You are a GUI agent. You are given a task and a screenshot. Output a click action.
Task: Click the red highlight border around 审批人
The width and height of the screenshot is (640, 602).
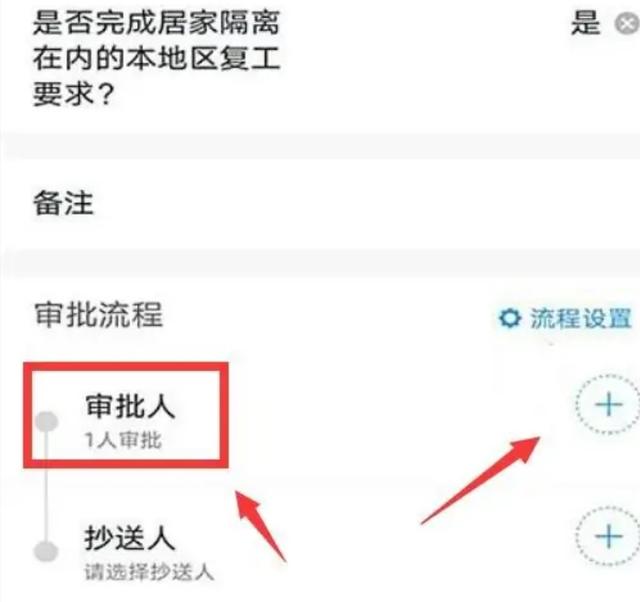coord(126,415)
